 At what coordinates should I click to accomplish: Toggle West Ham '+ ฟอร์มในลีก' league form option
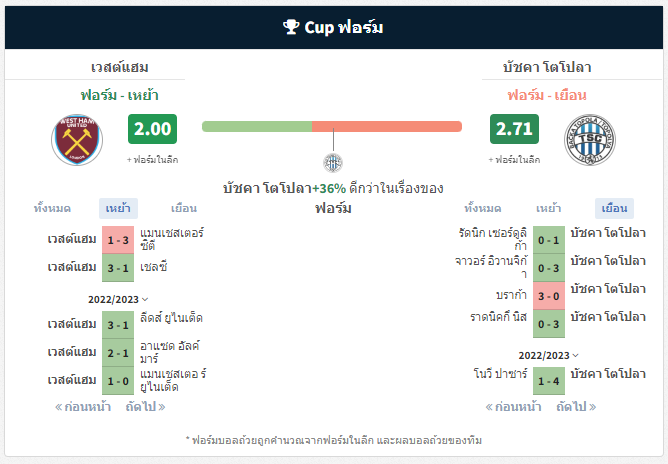pos(153,160)
